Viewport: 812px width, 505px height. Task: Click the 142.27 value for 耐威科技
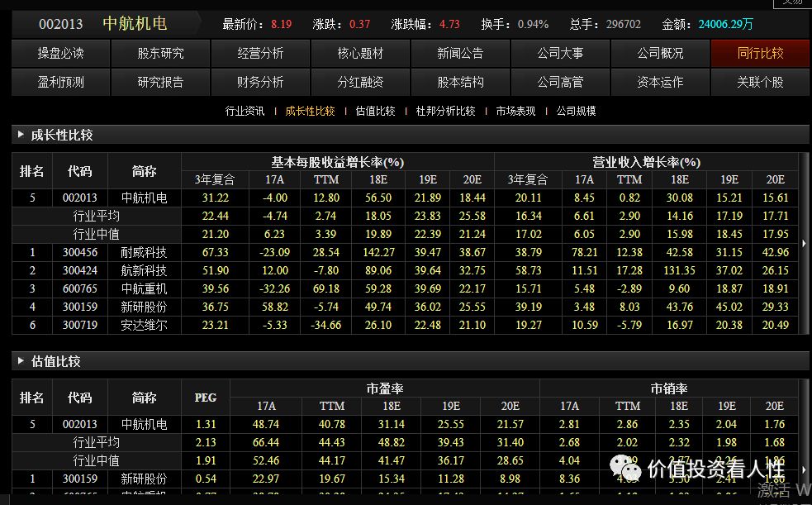(x=378, y=252)
